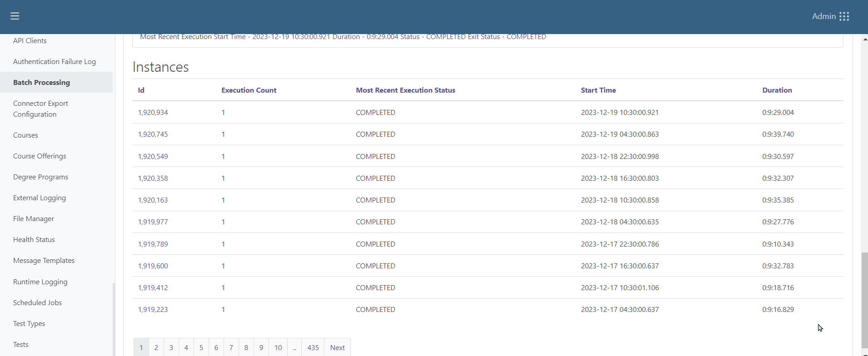Go to pagination page 7
The height and width of the screenshot is (356, 868).
(x=231, y=347)
